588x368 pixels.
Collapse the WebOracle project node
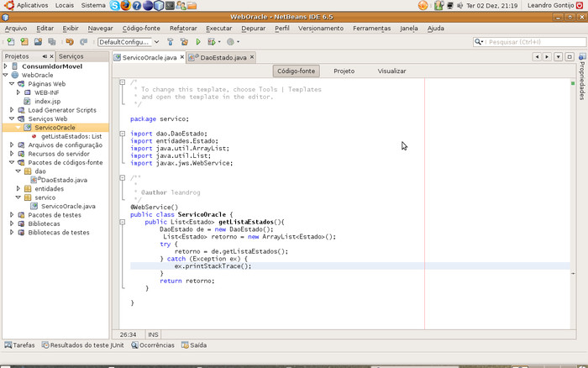point(5,75)
